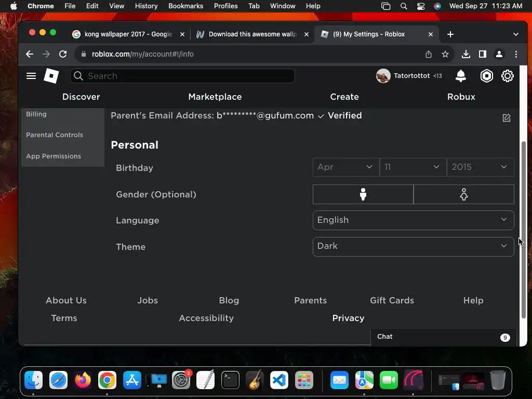Open Chrome three-dot menu

516,54
